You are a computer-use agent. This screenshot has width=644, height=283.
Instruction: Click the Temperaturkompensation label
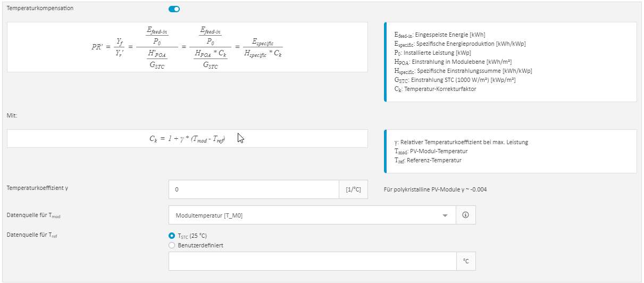coord(40,9)
